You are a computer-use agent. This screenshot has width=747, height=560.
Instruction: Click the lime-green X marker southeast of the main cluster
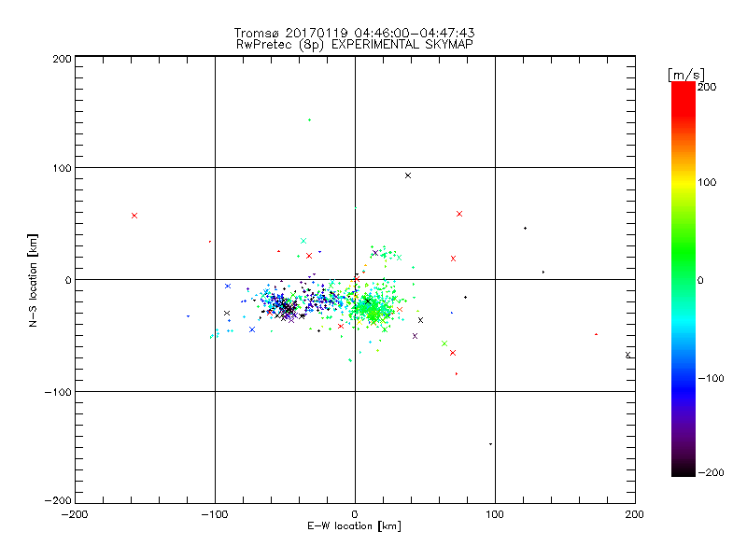tap(444, 343)
